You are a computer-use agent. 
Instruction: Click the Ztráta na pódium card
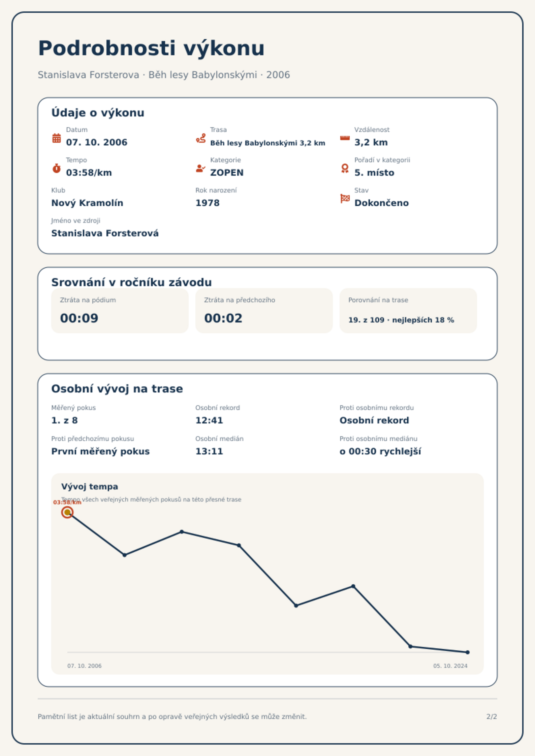pos(120,310)
